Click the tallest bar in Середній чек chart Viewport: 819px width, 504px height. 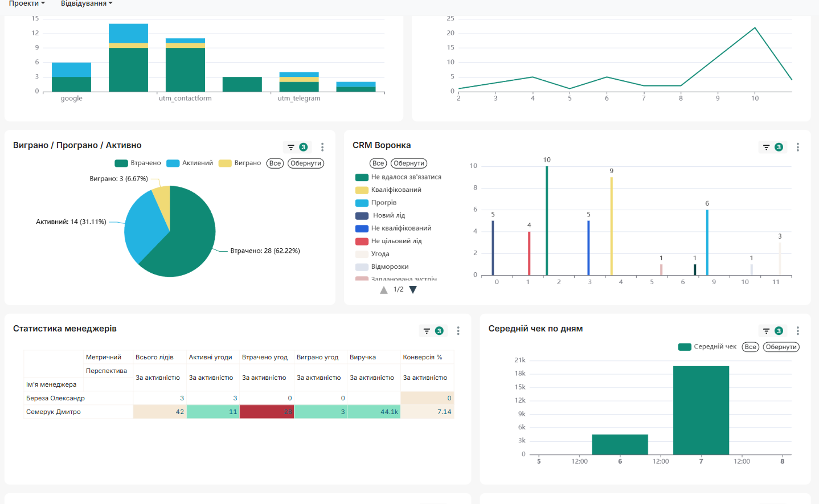click(701, 410)
